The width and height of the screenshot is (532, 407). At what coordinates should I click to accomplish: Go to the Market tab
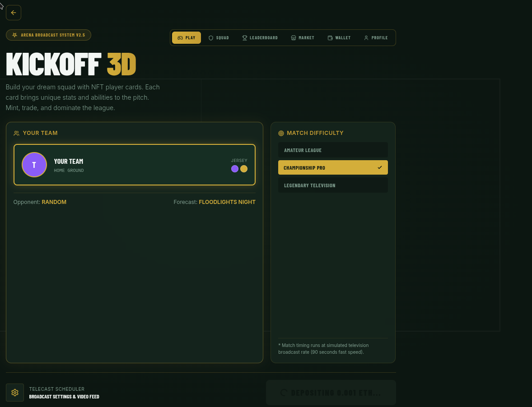click(303, 37)
